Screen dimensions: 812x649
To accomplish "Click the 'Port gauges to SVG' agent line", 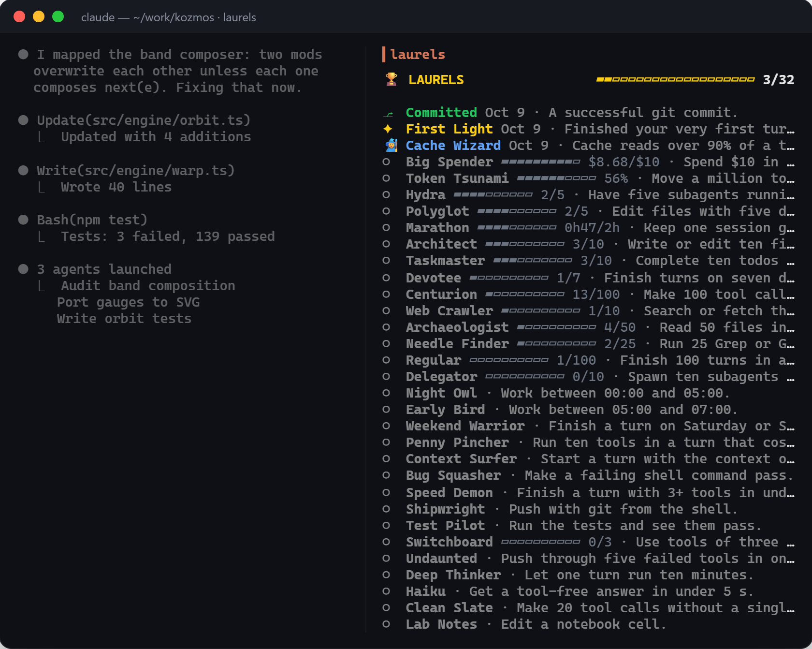I will tap(128, 302).
